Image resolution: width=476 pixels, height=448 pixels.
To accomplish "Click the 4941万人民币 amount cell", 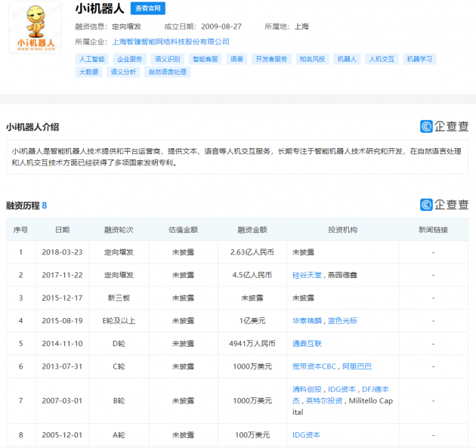I will 252,344.
